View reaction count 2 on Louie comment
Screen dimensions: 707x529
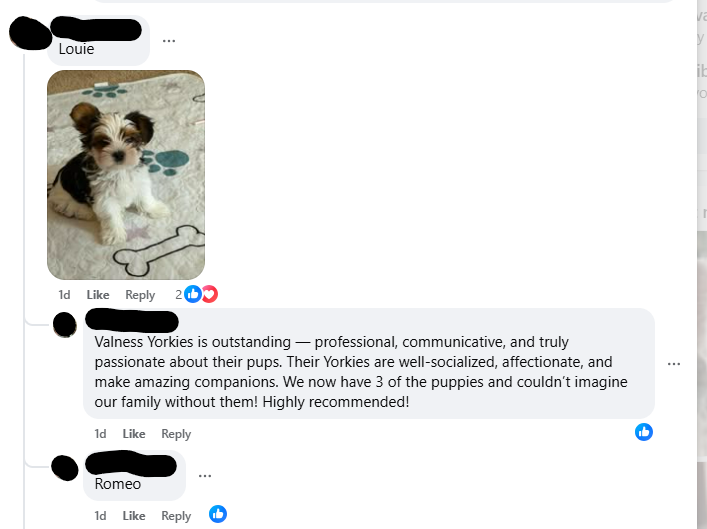coord(179,295)
